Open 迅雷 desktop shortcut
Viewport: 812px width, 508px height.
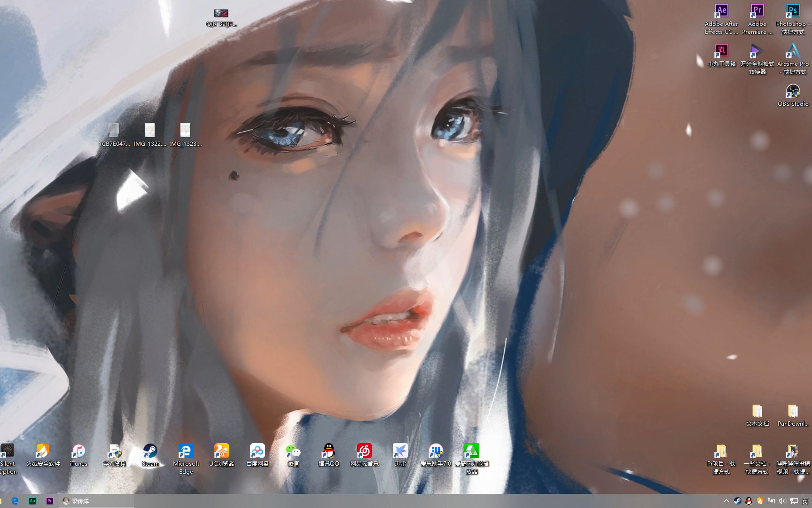pos(400,455)
